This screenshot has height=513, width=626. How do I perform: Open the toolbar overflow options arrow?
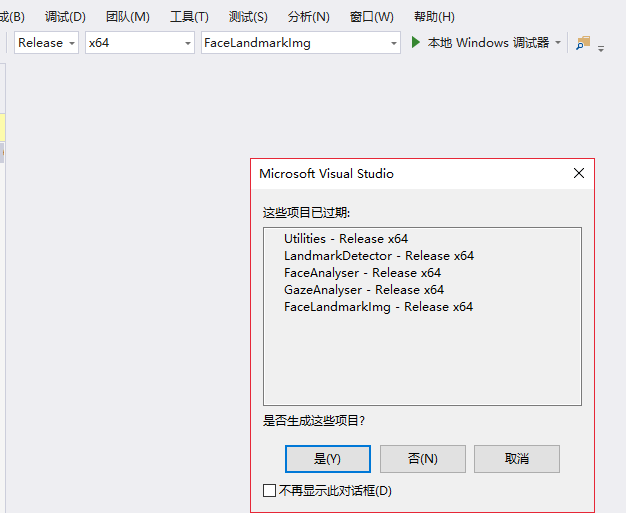coord(601,47)
